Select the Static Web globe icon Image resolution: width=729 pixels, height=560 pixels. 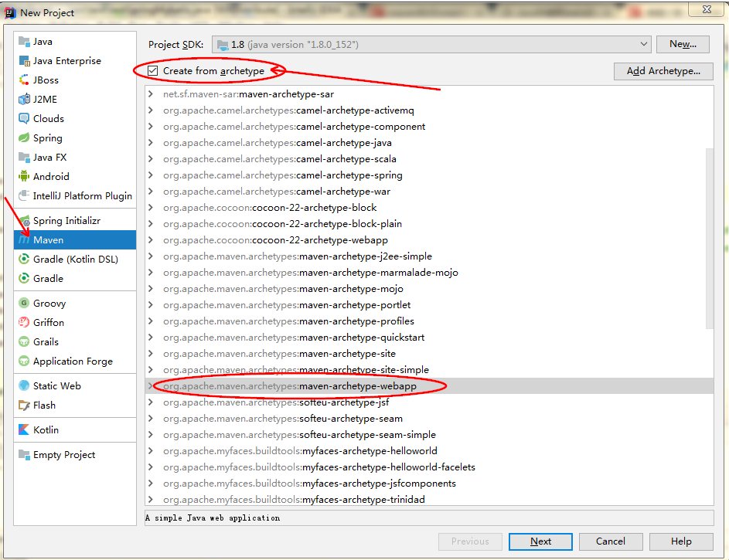(x=24, y=386)
